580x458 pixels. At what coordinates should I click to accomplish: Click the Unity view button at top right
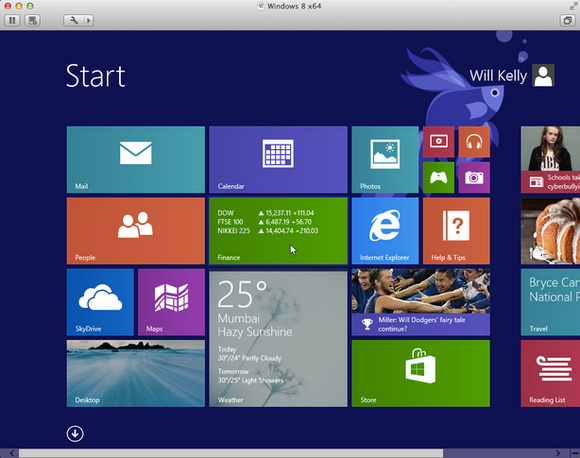(567, 20)
